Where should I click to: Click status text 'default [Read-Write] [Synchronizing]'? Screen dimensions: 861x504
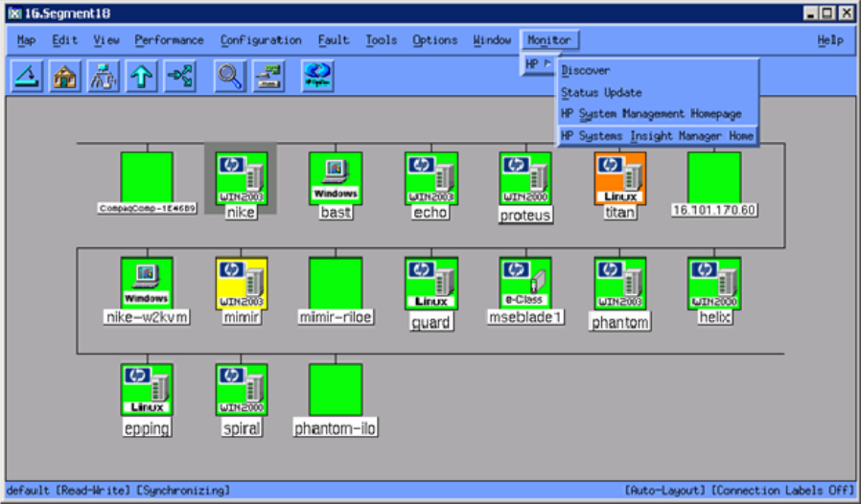click(x=118, y=491)
